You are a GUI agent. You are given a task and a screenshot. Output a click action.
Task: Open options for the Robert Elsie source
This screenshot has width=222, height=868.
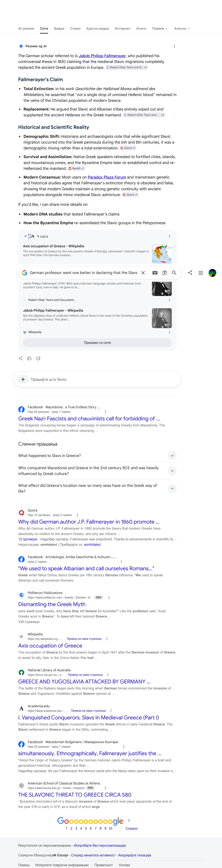[x=169, y=300]
